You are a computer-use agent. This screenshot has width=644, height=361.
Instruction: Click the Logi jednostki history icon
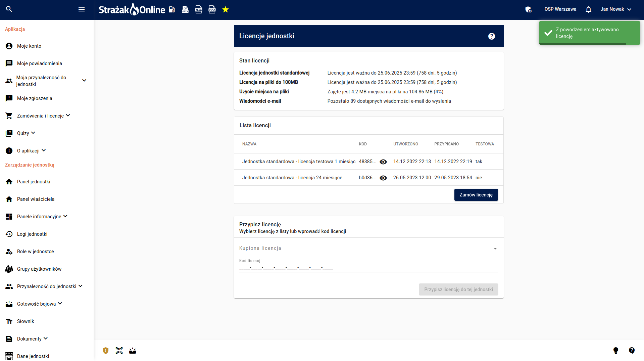[9, 234]
